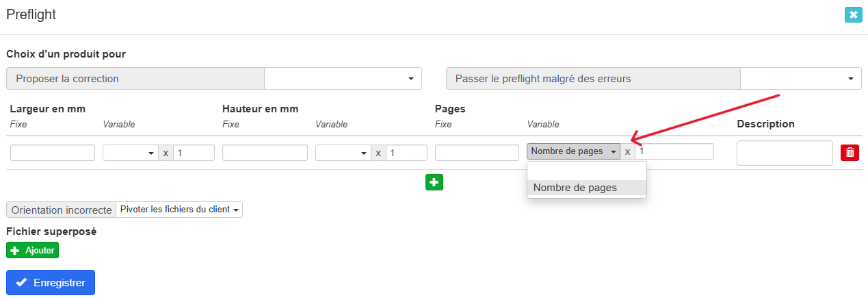Toggle the Pages variable Nombre de pages dropdown

[573, 151]
